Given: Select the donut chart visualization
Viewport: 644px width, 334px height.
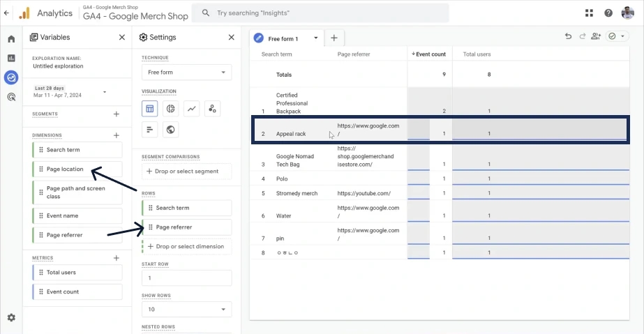Looking at the screenshot, I should pos(170,109).
